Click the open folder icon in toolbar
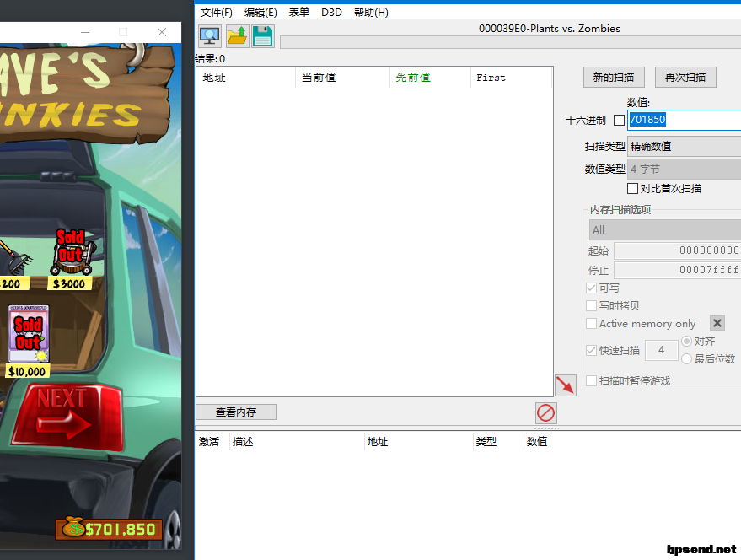Screen dimensions: 741x560 tap(237, 36)
